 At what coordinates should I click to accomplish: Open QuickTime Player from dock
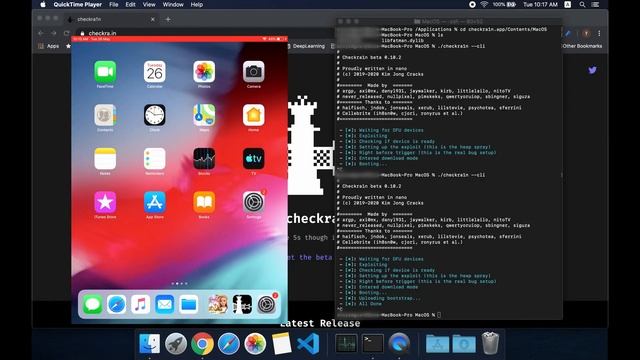tap(399, 344)
